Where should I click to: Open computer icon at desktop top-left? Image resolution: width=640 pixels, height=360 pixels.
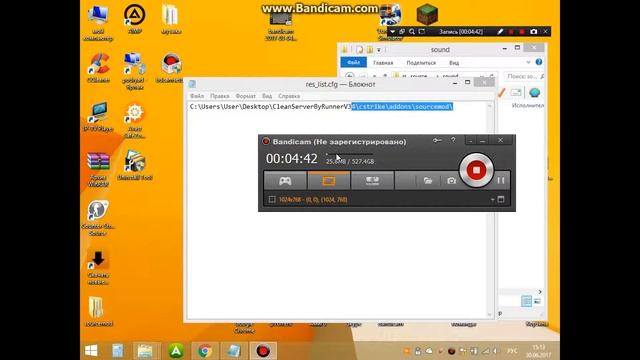point(98,23)
